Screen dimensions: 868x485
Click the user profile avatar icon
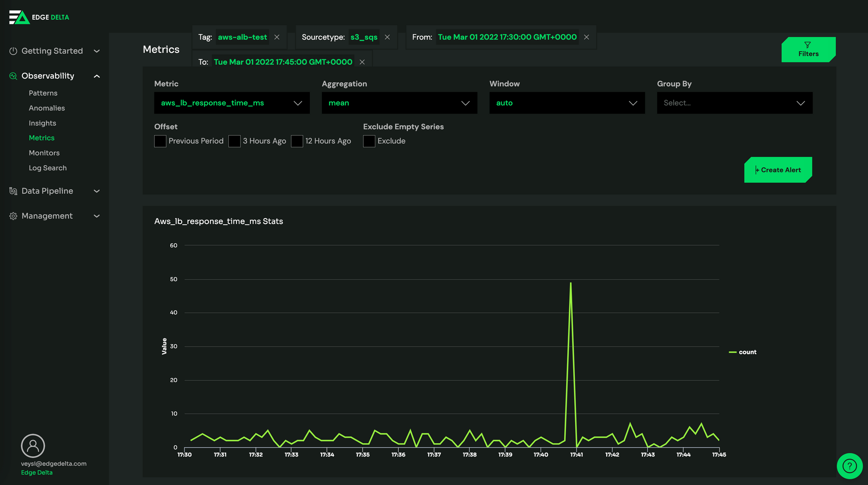[33, 445]
